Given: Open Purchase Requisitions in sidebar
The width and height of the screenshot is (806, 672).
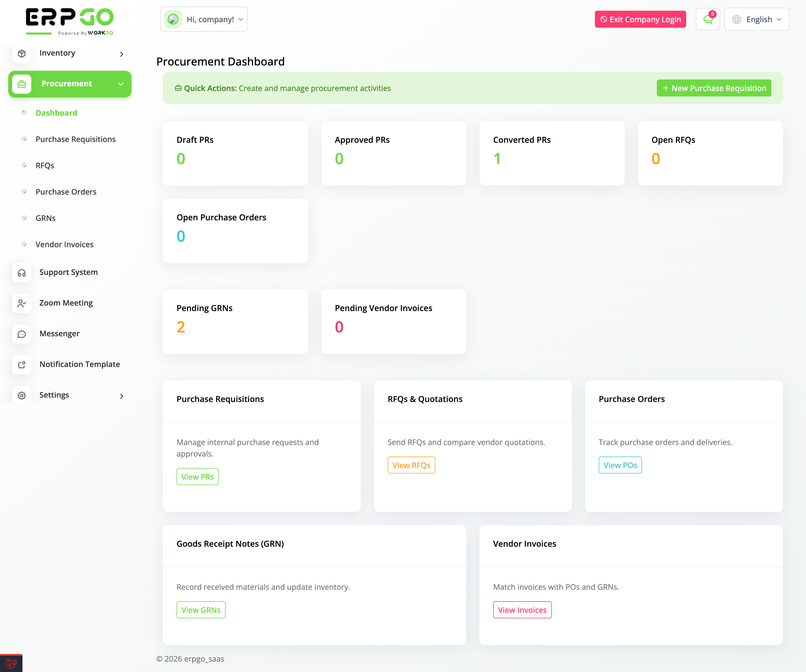Looking at the screenshot, I should tap(76, 139).
